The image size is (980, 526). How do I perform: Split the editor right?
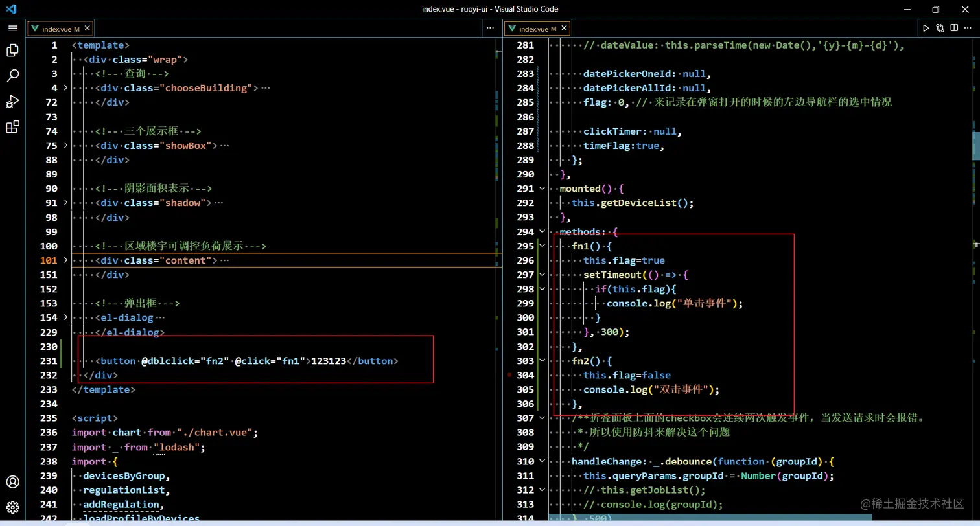point(954,28)
